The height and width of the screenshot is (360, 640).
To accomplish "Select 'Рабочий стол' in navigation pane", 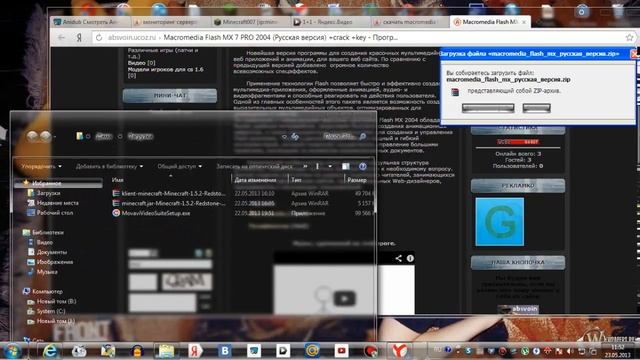I will click(55, 213).
